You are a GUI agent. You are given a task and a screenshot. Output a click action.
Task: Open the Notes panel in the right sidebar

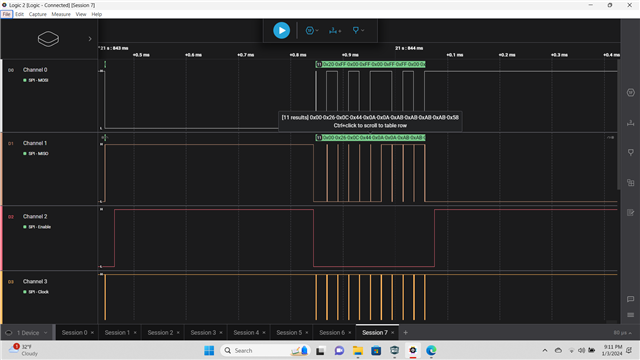point(631,212)
